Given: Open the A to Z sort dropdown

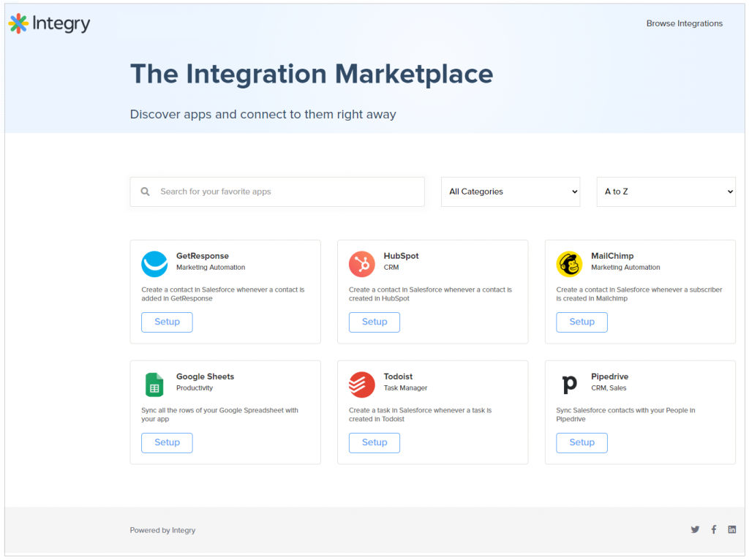Looking at the screenshot, I should pos(666,192).
